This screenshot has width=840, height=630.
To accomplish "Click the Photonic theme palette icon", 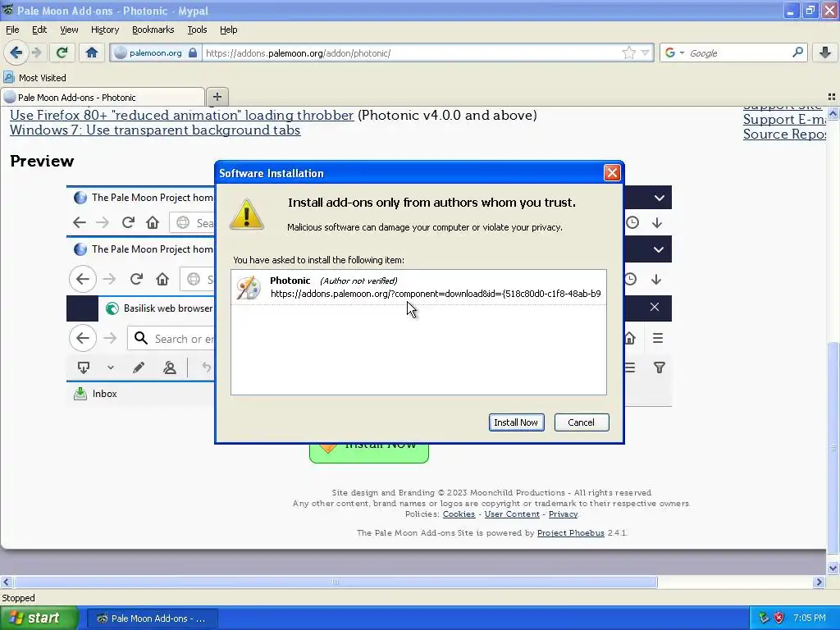I will click(x=249, y=288).
